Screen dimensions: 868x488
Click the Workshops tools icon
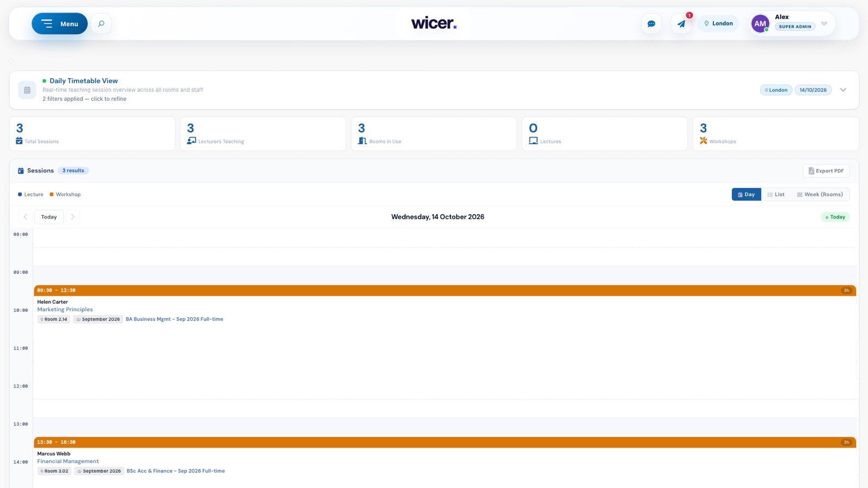[x=704, y=141]
